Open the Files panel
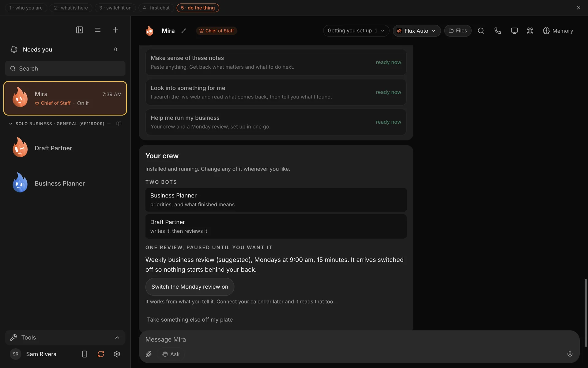Viewport: 588px width, 368px height. tap(458, 31)
